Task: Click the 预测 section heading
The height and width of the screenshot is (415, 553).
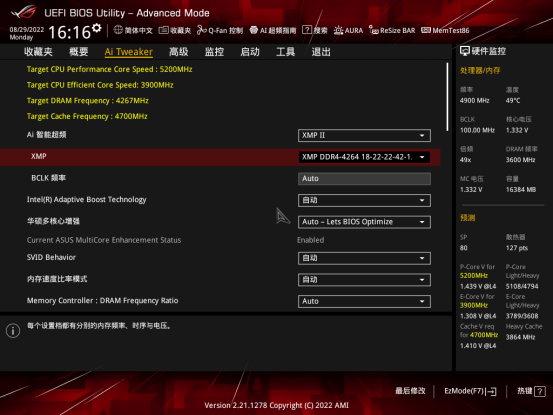Action: 468,218
